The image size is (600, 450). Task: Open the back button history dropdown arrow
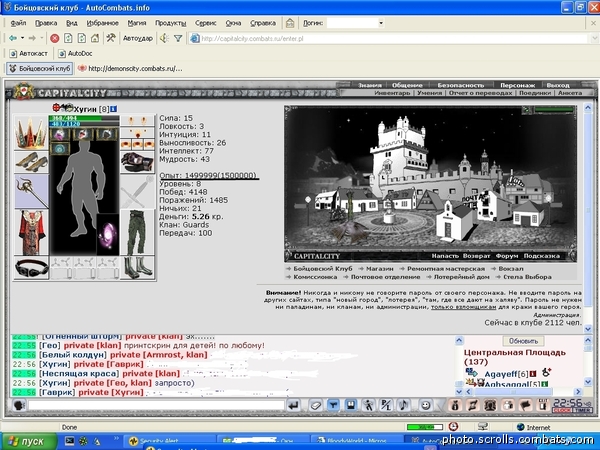tap(22, 38)
